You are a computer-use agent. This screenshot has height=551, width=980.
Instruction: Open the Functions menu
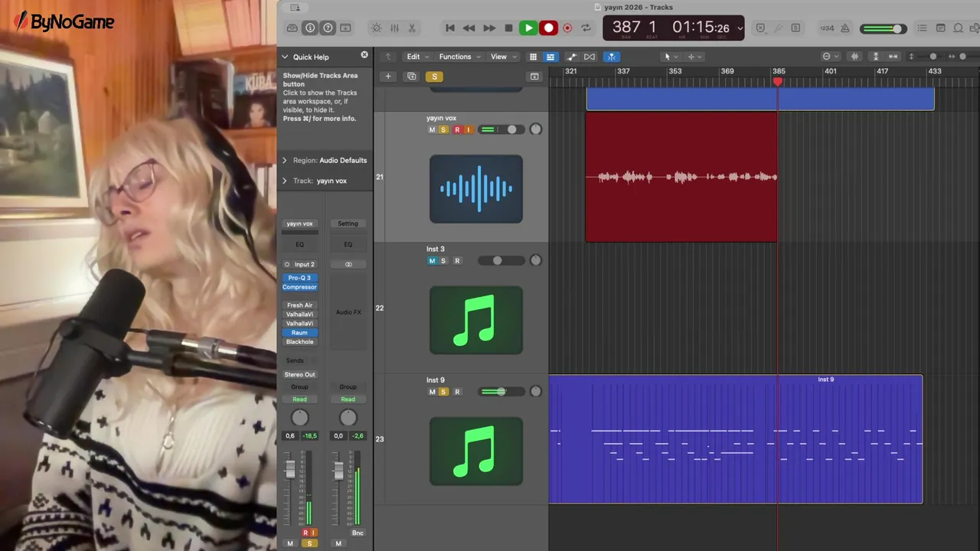click(x=459, y=57)
